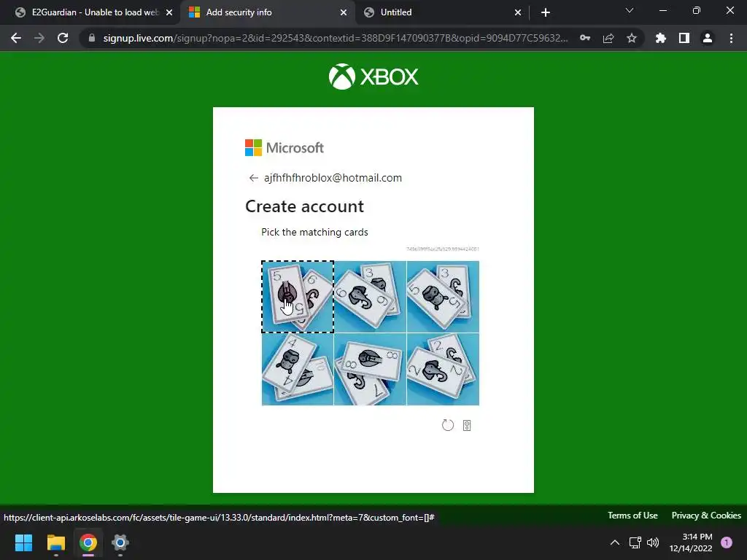The height and width of the screenshot is (560, 747).
Task: Open the Settings gear on the taskbar
Action: [x=120, y=542]
